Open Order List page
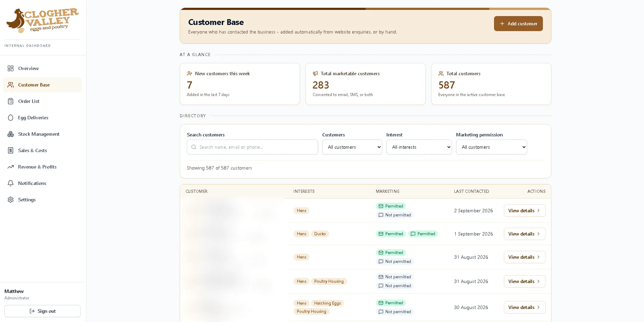This screenshot has width=644, height=322. [42, 101]
